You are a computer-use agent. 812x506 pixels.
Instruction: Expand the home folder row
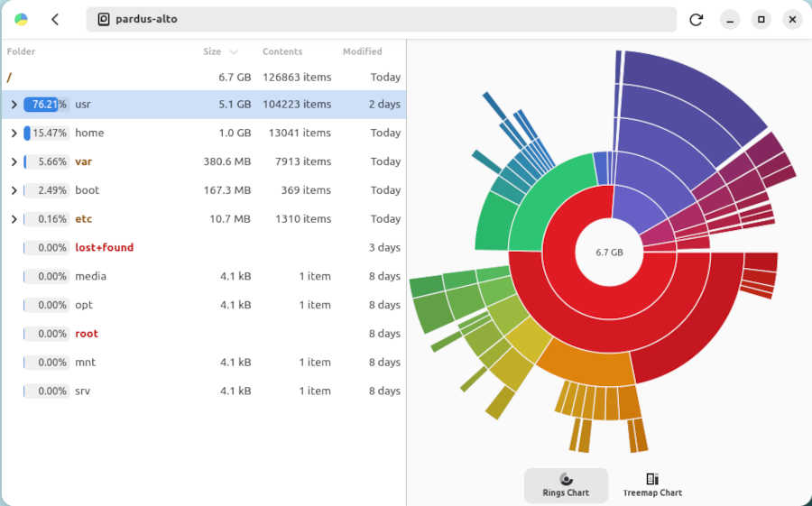coord(14,133)
